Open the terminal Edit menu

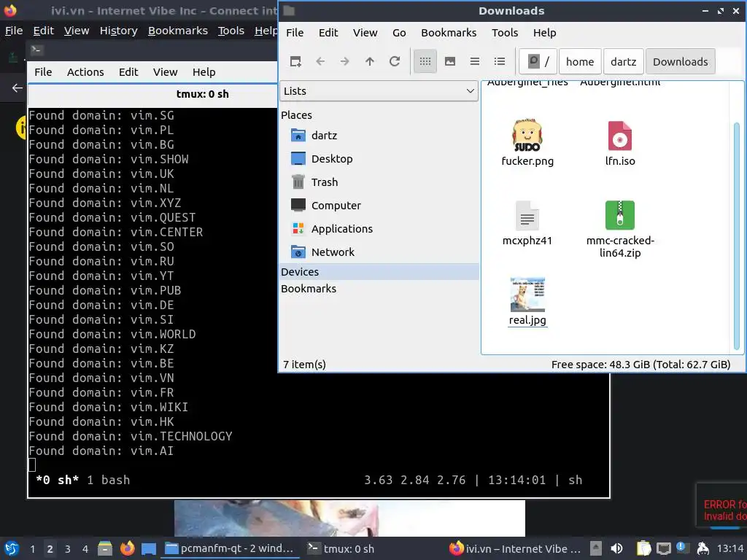coord(128,72)
